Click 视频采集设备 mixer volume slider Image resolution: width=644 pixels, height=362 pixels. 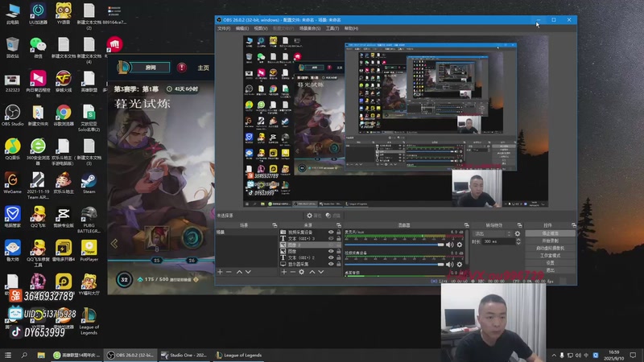tap(394, 265)
